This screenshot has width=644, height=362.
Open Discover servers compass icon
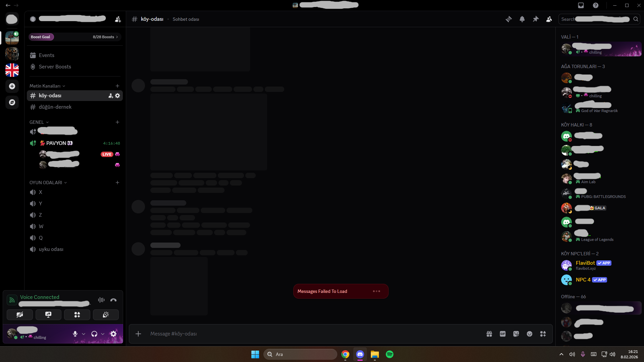(x=12, y=102)
